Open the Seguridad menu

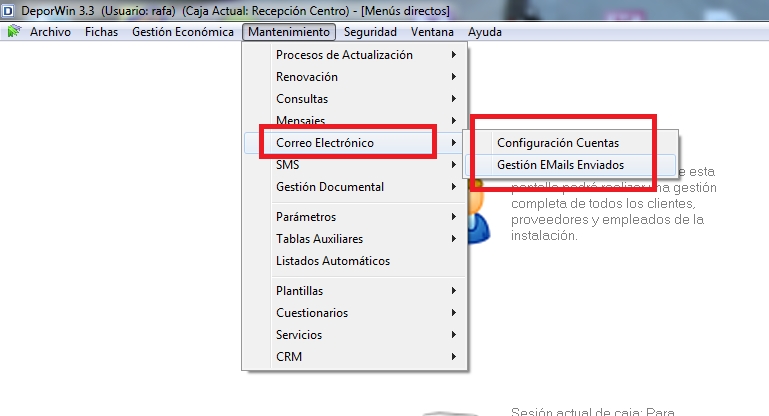(x=370, y=32)
